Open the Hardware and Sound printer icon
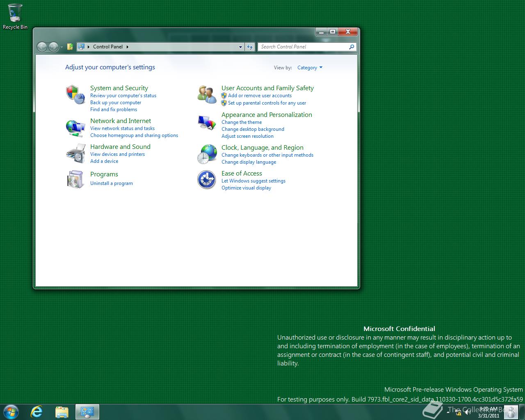 pyautogui.click(x=75, y=153)
